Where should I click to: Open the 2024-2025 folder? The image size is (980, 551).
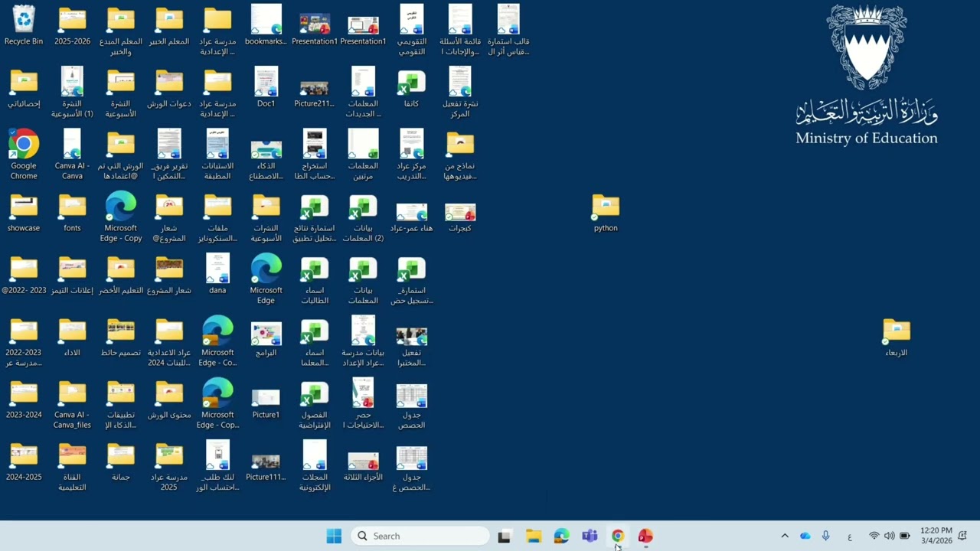pyautogui.click(x=24, y=461)
